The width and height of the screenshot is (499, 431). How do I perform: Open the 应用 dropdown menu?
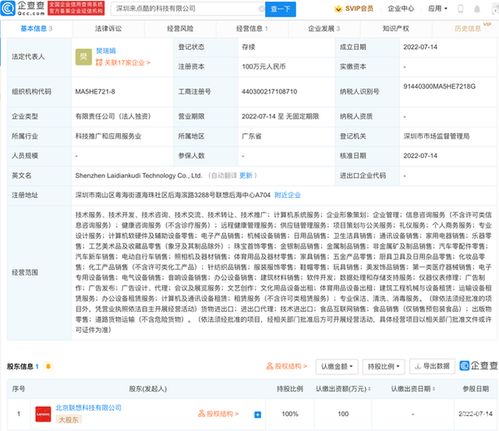click(x=438, y=9)
